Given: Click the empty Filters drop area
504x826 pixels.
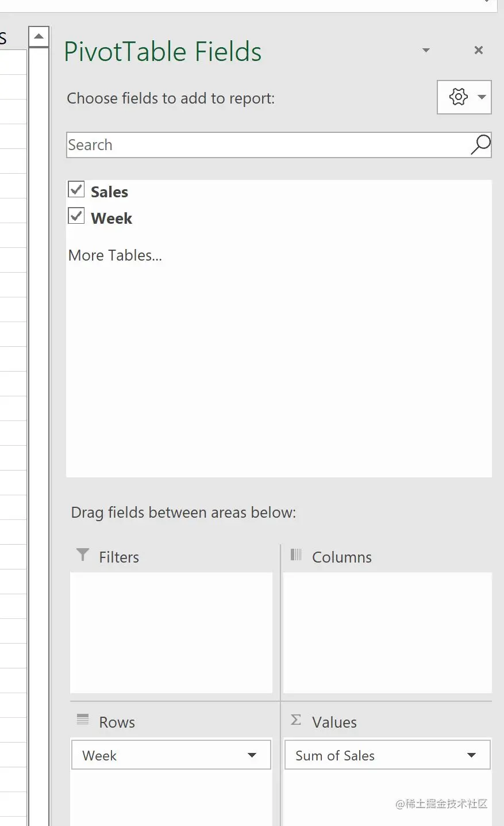Looking at the screenshot, I should point(171,632).
